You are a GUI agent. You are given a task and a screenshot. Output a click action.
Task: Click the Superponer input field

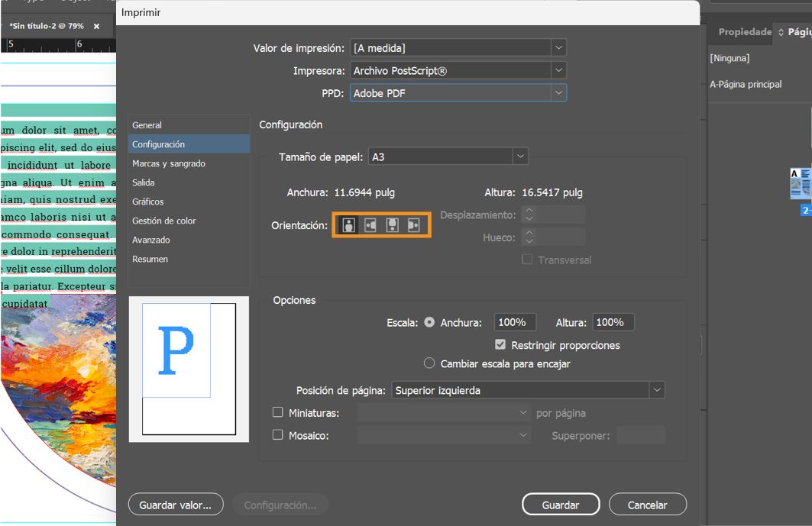tap(641, 435)
